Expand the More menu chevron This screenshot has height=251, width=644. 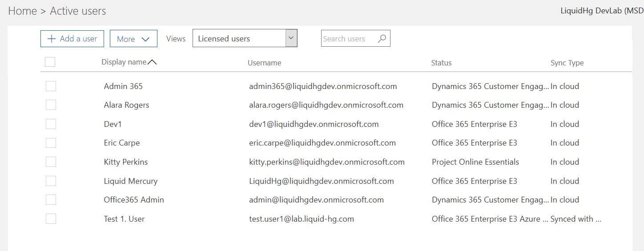(145, 39)
